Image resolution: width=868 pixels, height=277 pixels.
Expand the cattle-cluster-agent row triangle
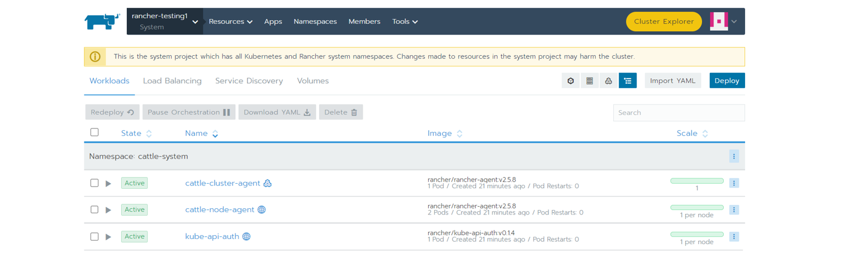pyautogui.click(x=108, y=183)
